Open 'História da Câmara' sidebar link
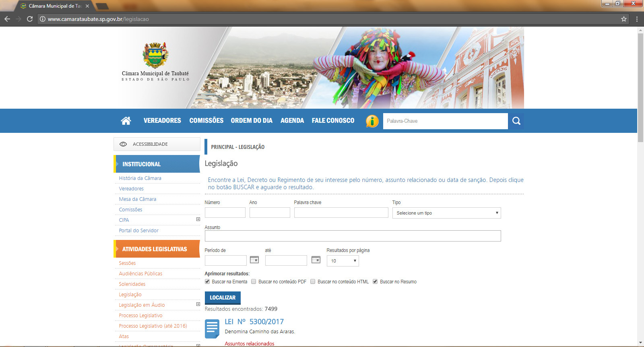The width and height of the screenshot is (644, 347). 140,178
